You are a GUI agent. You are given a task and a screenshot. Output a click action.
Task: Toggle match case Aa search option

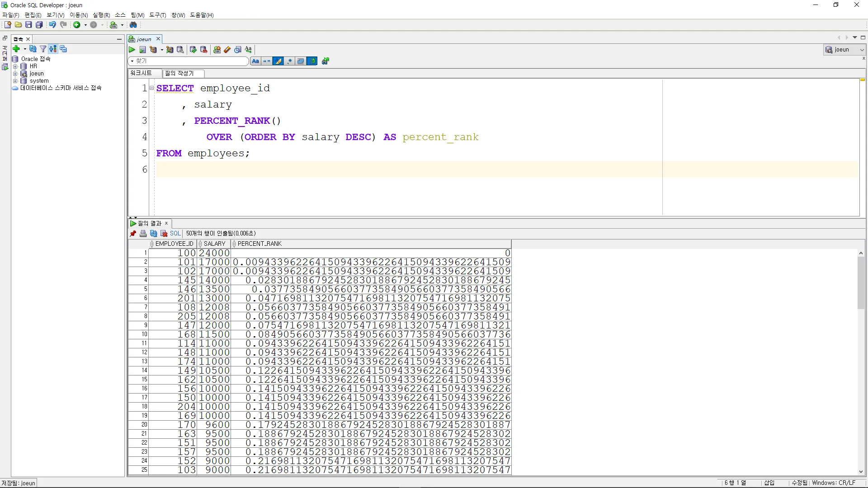coord(255,61)
